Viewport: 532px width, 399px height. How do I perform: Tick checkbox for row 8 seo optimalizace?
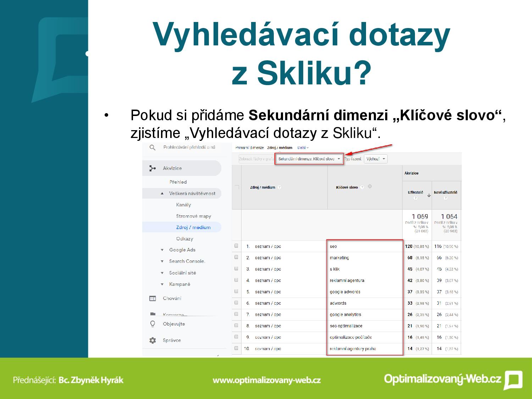(236, 325)
